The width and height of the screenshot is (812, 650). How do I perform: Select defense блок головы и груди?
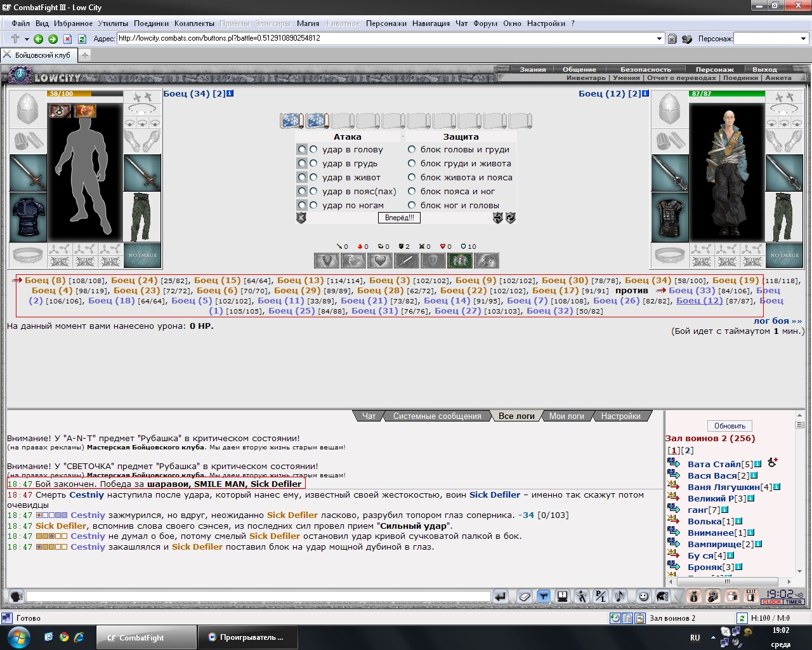(x=412, y=149)
